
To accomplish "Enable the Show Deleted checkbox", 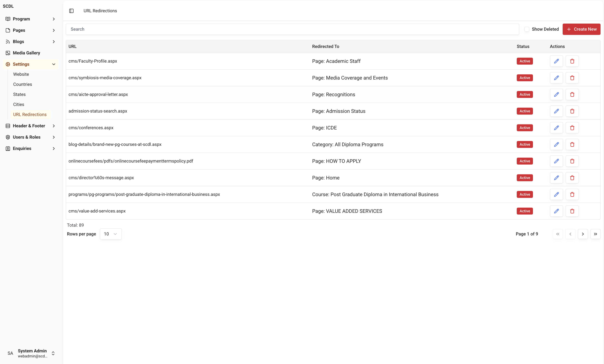I will 527,29.
